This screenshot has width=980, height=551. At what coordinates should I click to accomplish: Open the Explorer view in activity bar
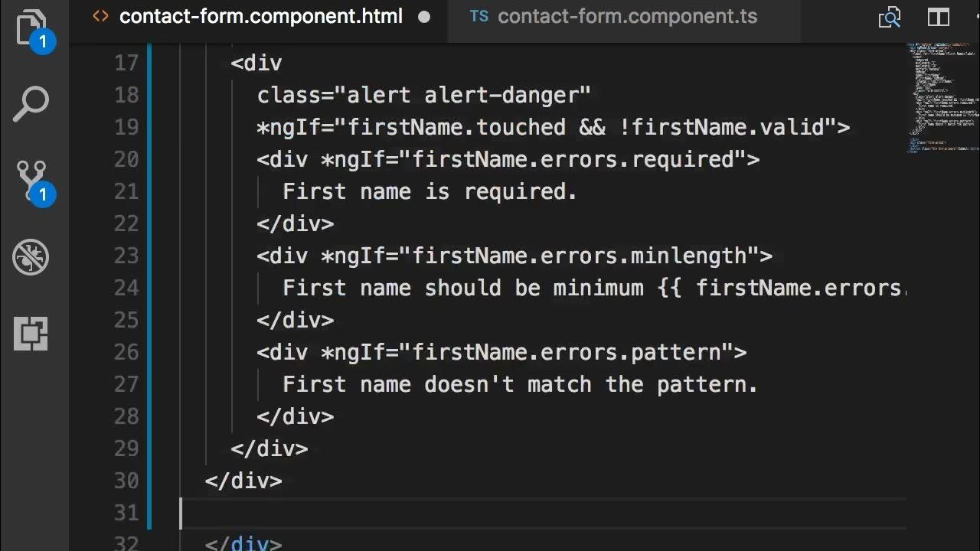(31, 29)
